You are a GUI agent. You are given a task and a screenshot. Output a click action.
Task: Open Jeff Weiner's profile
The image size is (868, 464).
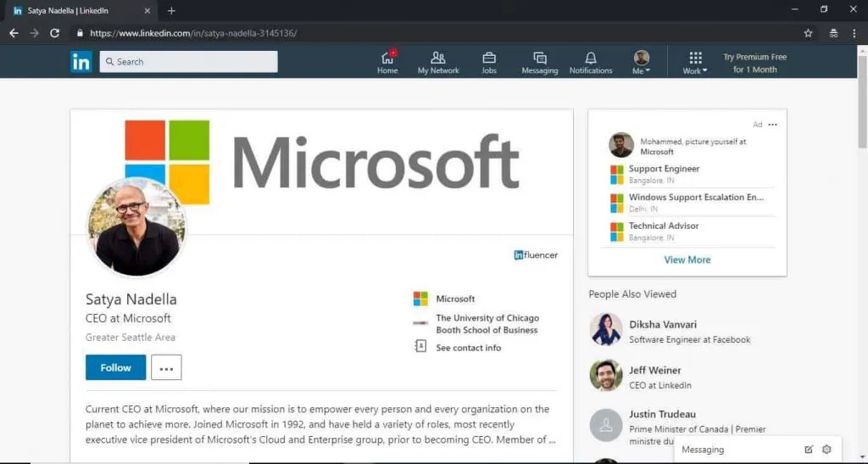[x=655, y=371]
